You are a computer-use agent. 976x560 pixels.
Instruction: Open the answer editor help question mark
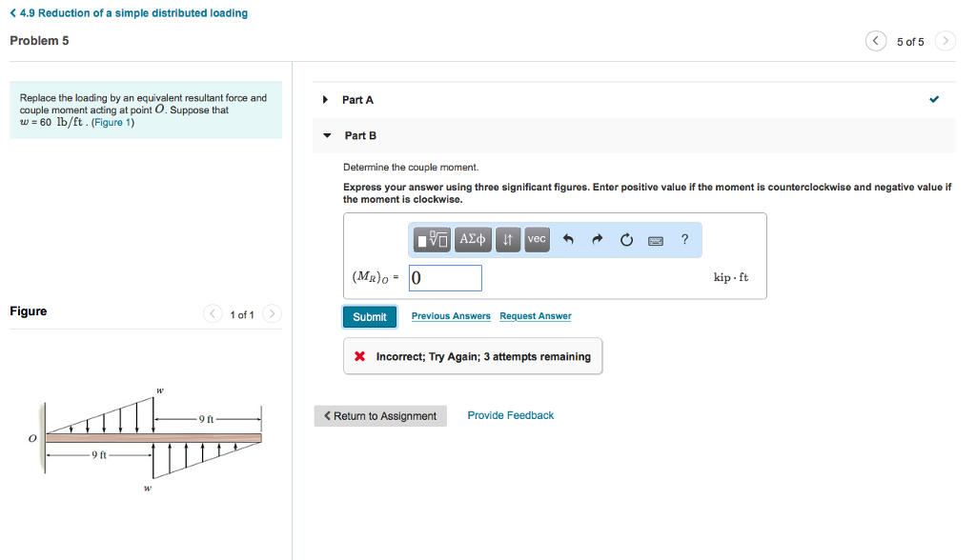[x=684, y=240]
